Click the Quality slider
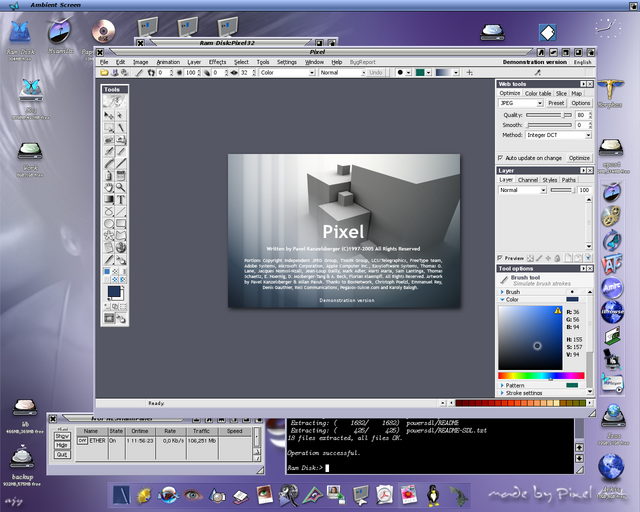 click(549, 115)
